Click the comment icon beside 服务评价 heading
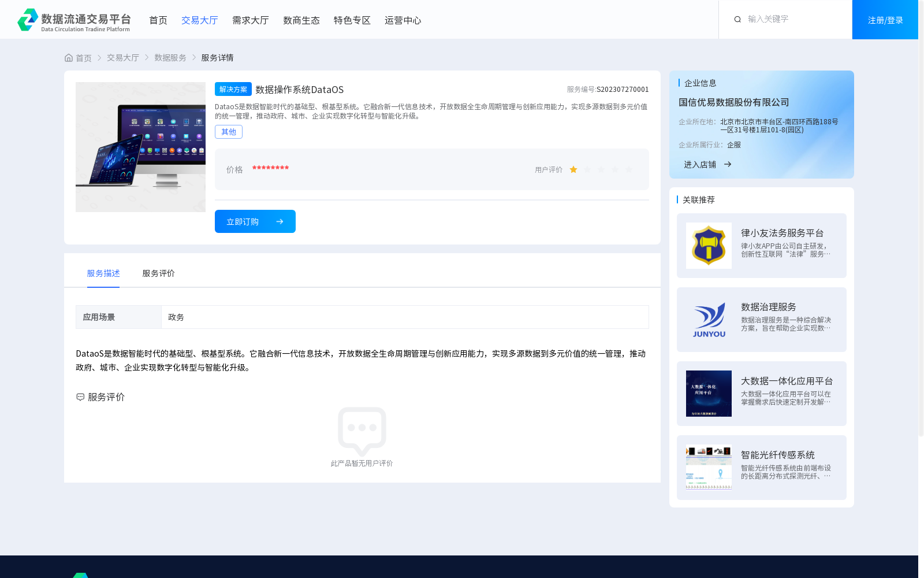The height and width of the screenshot is (578, 924). pyautogui.click(x=80, y=397)
